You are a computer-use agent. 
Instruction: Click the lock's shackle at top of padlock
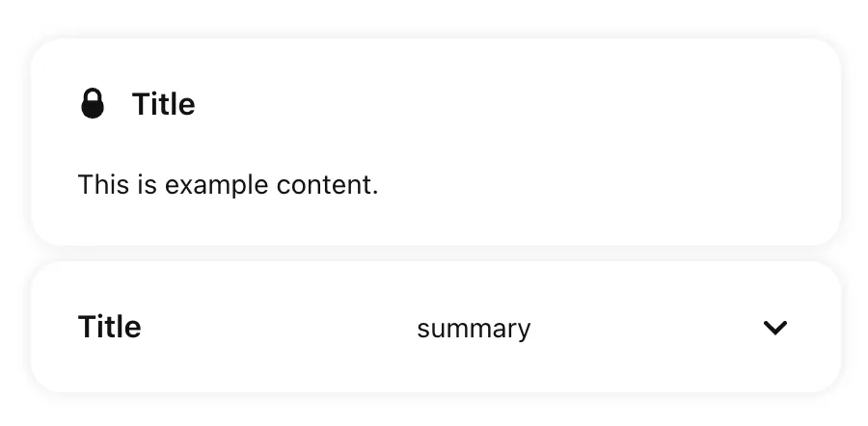coord(93,93)
